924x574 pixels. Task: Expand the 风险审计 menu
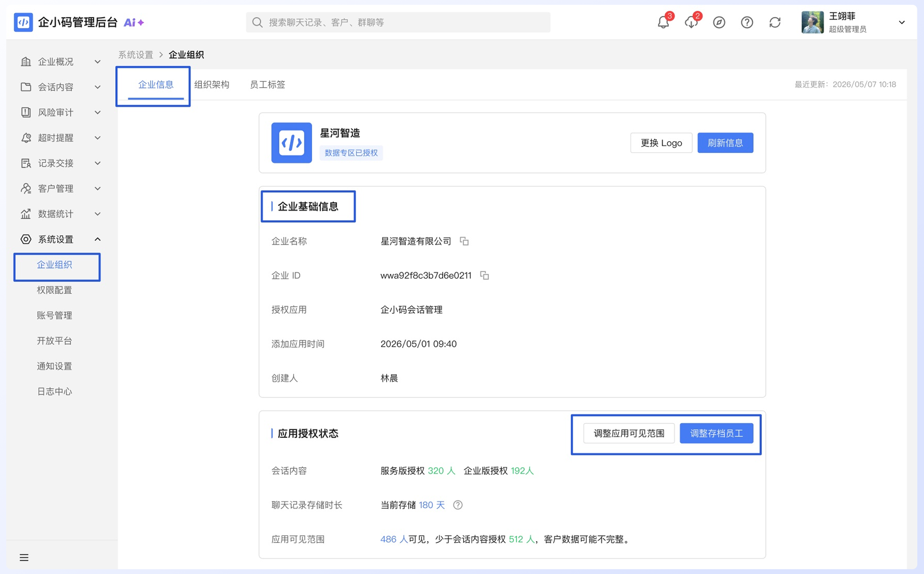click(x=61, y=112)
